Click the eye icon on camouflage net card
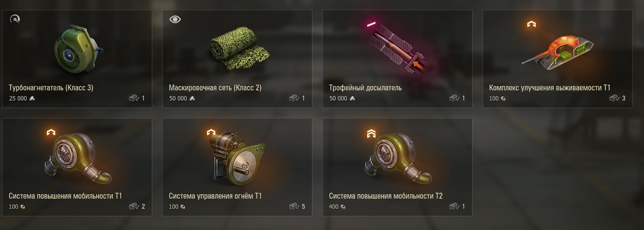Screen dimensions: 644x230 tap(175, 19)
